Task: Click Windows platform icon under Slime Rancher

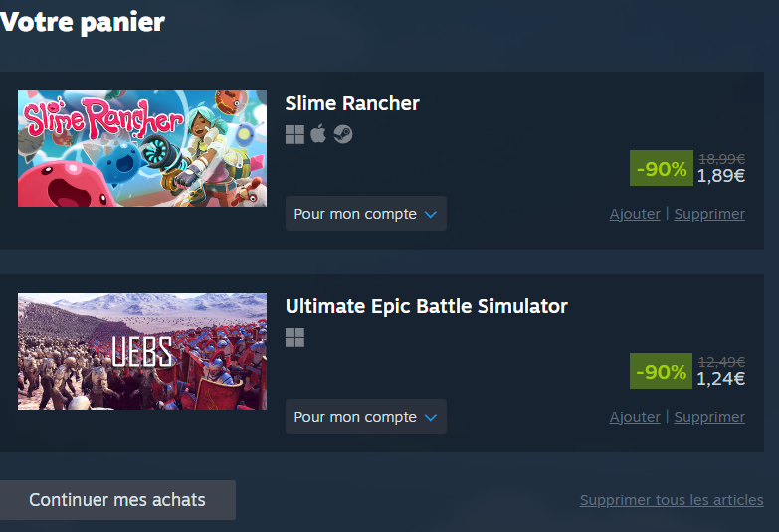Action: 294,134
